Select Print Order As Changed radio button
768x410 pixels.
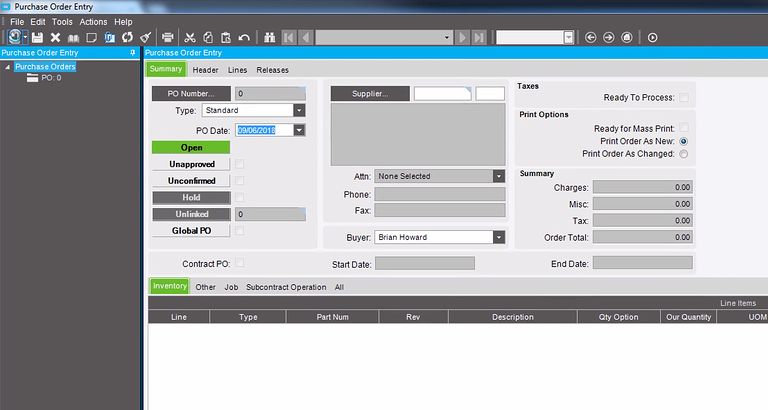coord(684,154)
